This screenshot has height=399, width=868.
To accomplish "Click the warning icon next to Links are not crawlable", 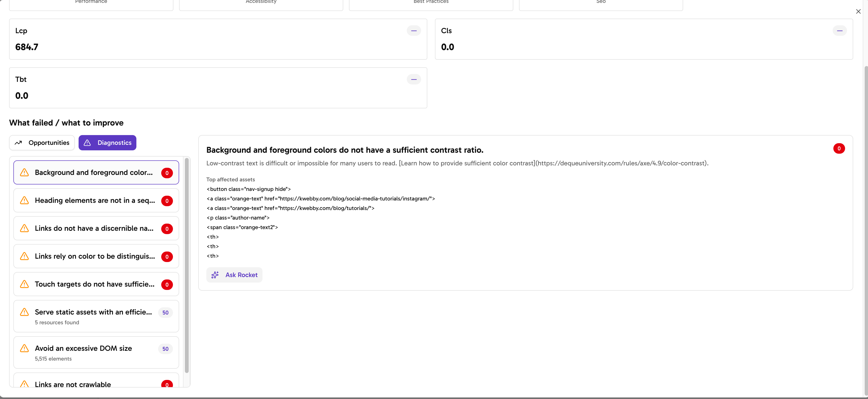I will tap(24, 384).
